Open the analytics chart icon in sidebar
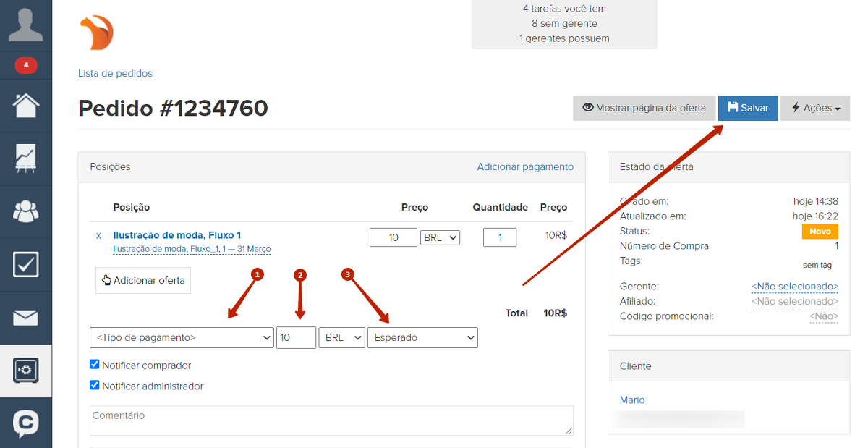Image resolution: width=868 pixels, height=448 pixels. [x=25, y=159]
